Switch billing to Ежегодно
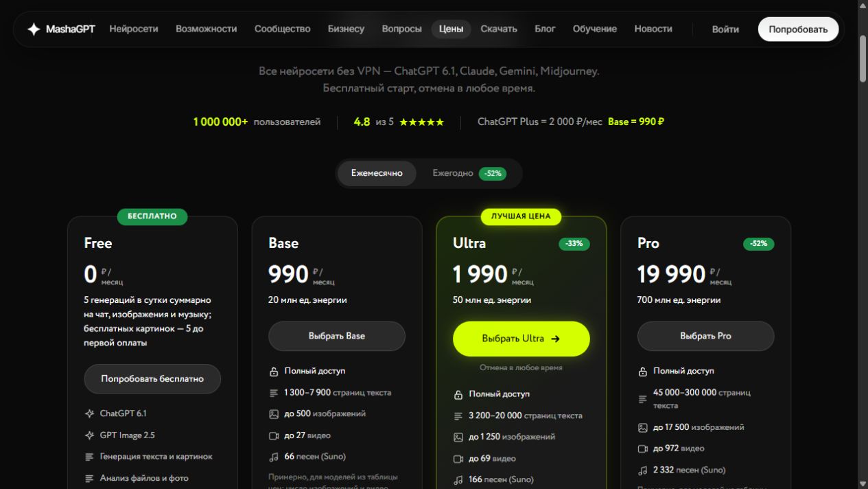 click(469, 173)
